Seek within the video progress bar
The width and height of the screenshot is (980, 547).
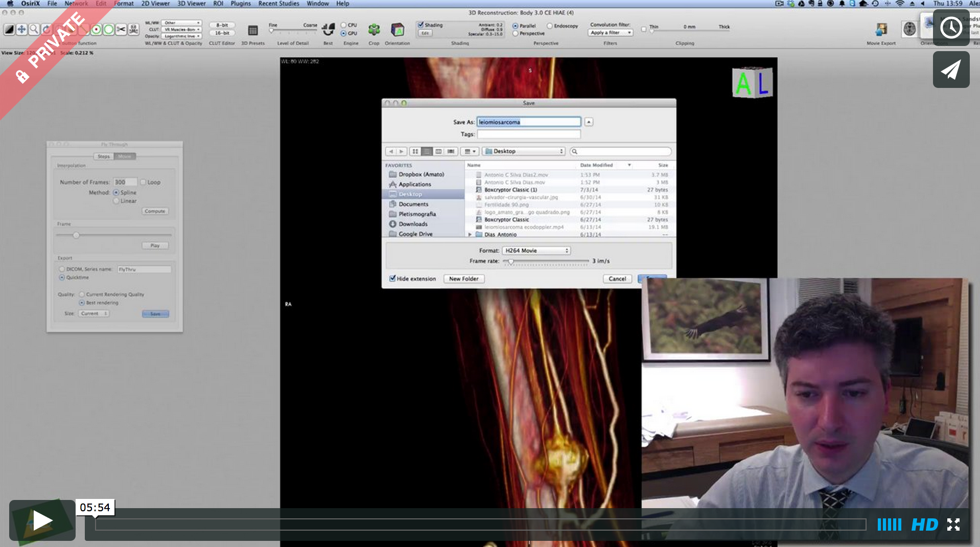[x=480, y=524]
